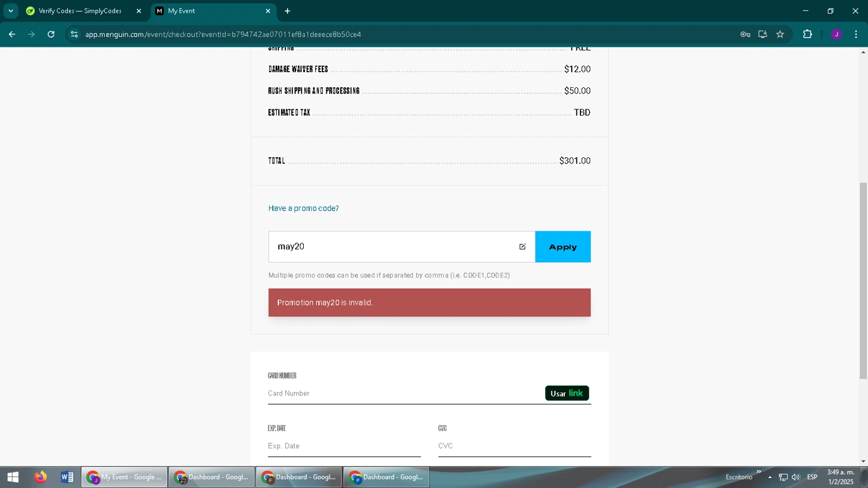Viewport: 868px width, 488px height.
Task: Click the Exp. Date field
Action: (344, 446)
